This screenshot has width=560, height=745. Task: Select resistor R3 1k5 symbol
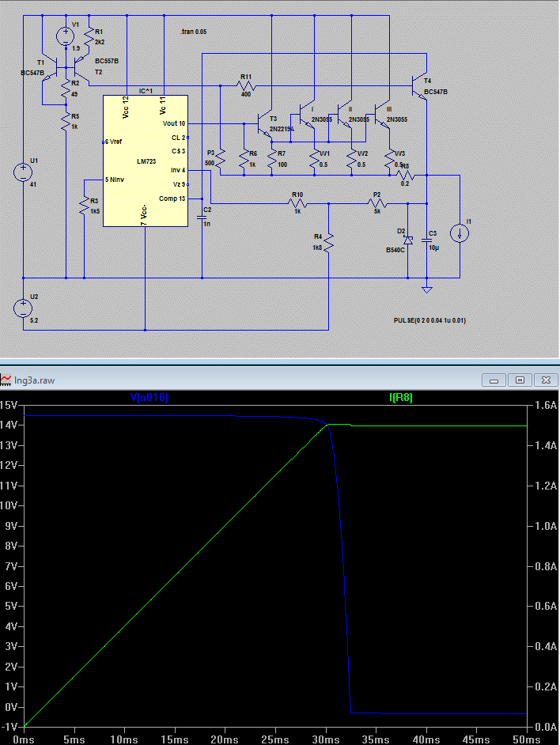point(84,206)
